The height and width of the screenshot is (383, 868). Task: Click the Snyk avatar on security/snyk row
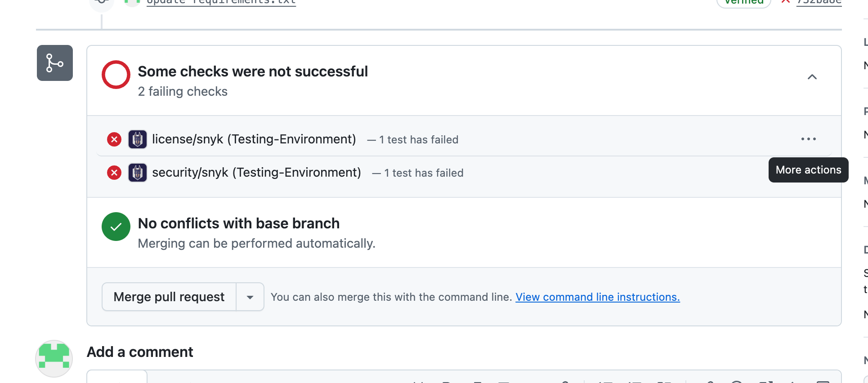pyautogui.click(x=138, y=173)
